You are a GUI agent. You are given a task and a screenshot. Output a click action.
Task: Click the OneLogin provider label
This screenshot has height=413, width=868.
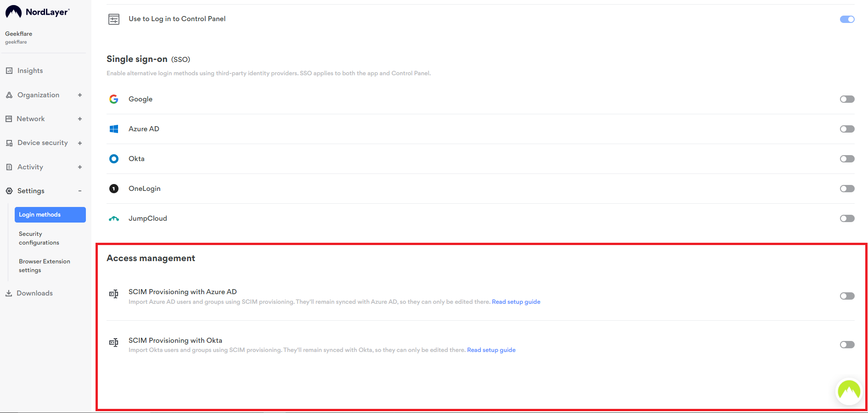(145, 189)
